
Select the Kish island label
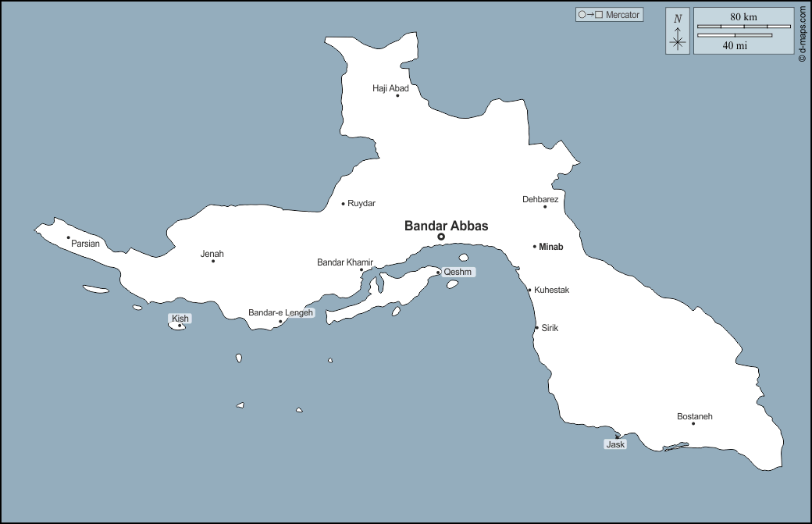click(180, 319)
